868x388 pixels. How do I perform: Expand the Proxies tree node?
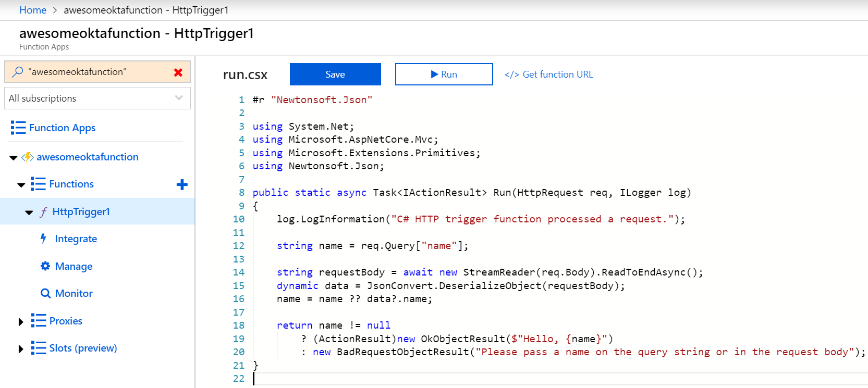[21, 322]
